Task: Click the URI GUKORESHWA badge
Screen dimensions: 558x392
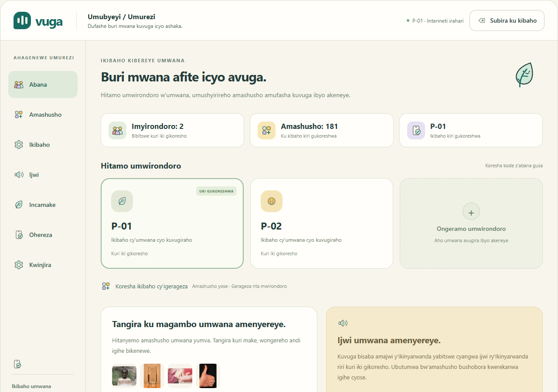Action: [216, 191]
